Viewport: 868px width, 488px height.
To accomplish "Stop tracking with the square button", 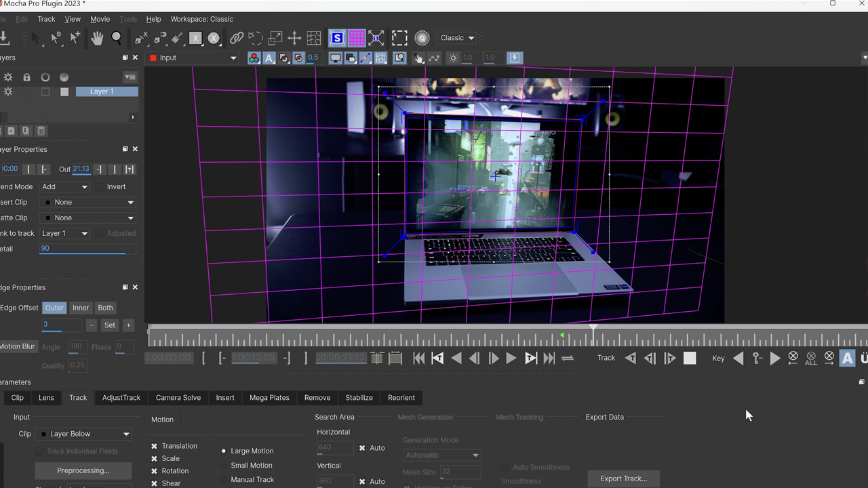I will coord(690,358).
